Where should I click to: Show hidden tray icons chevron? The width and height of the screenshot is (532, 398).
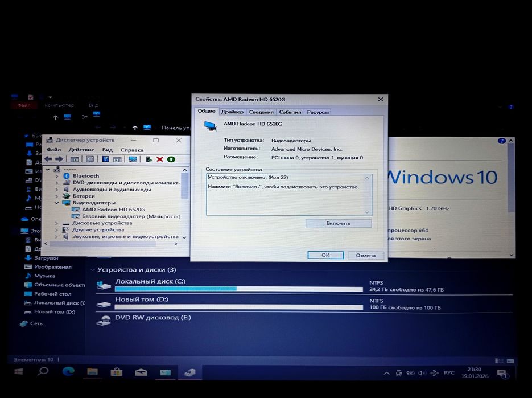point(386,373)
